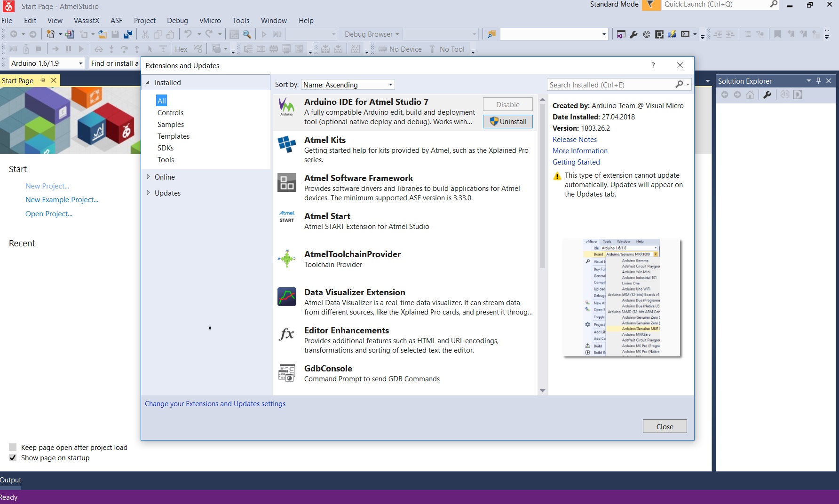Open the ASF menu

tap(116, 21)
